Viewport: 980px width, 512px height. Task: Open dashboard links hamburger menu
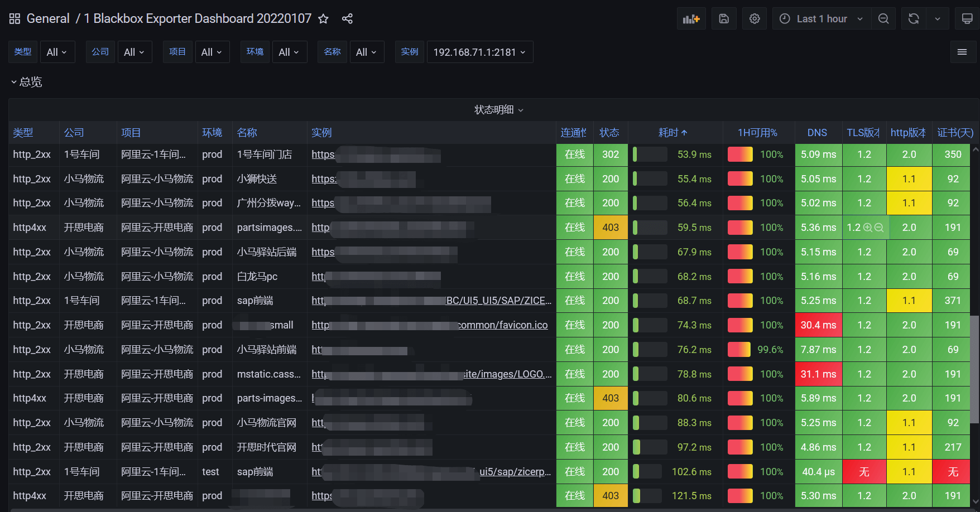[x=962, y=52]
